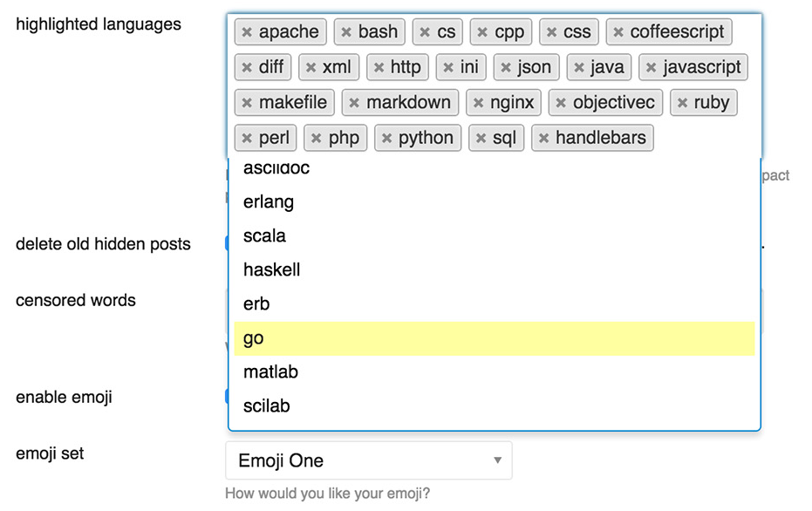Delete the python language tag
The height and width of the screenshot is (511, 812).
click(387, 138)
